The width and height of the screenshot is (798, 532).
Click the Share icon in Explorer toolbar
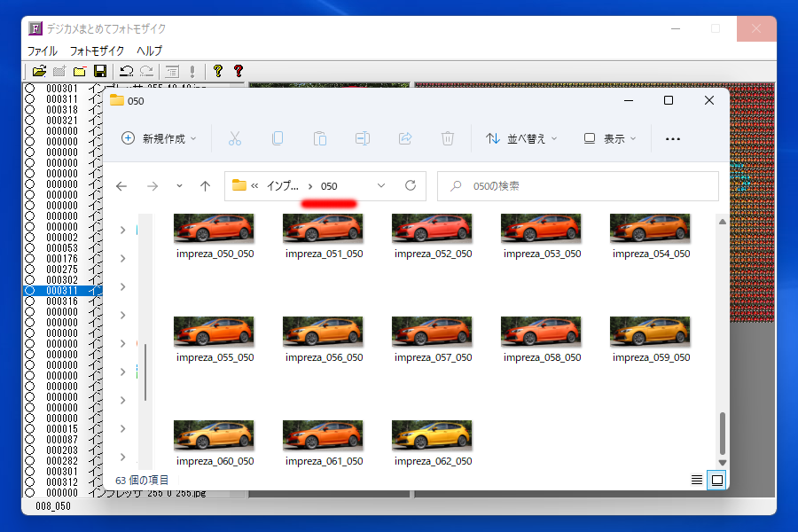[405, 138]
